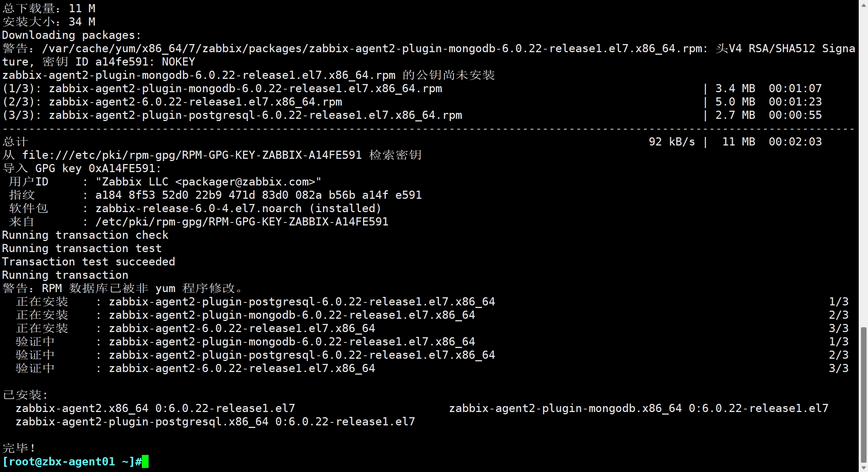Click the vertical scrollbar thumb

coord(864,394)
